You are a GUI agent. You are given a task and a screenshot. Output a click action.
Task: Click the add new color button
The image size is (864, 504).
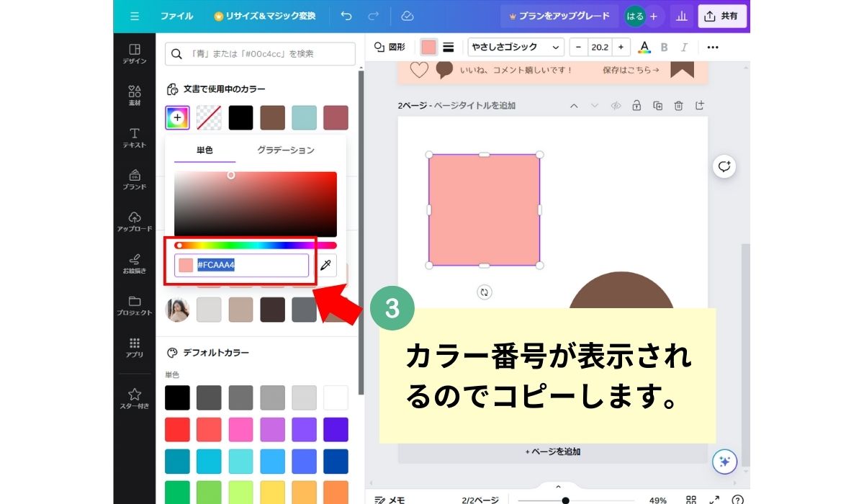[177, 117]
